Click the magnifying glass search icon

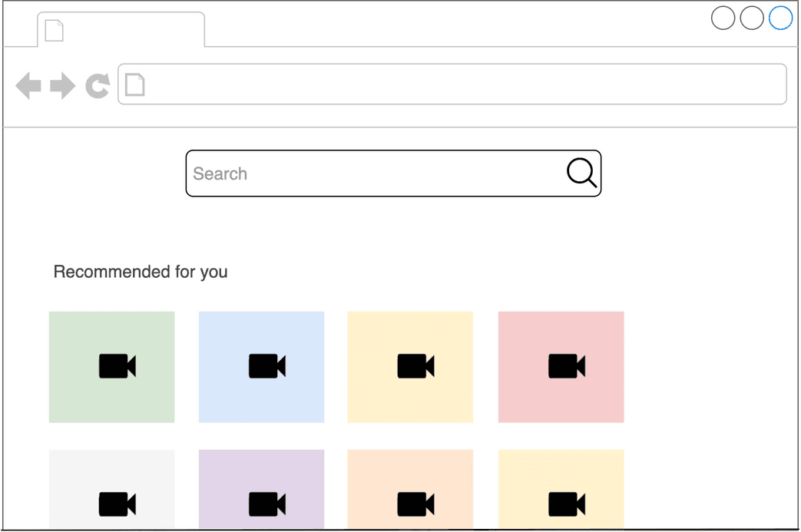(581, 173)
